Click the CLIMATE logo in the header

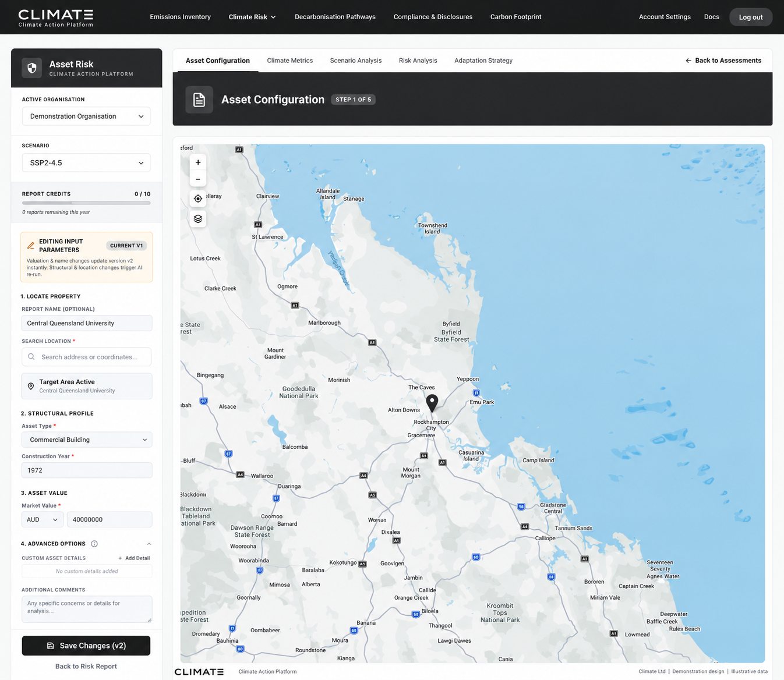(x=56, y=17)
